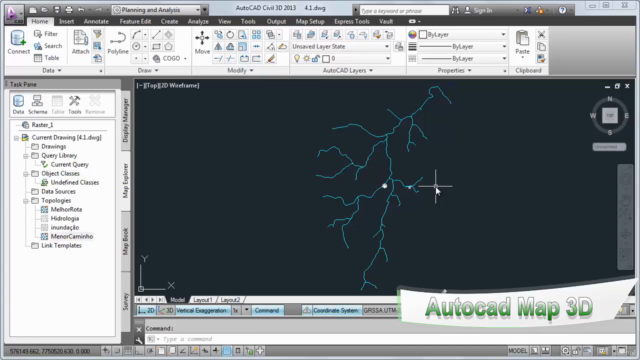Toggle layer on/off lightbulb icon
The width and height of the screenshot is (640, 360).
click(x=297, y=59)
